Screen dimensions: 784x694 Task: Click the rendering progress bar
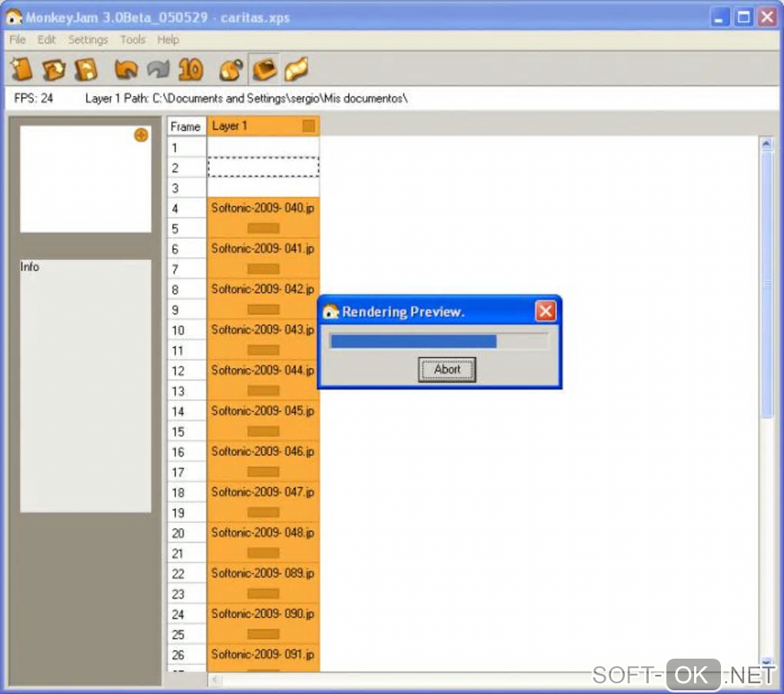tap(438, 341)
